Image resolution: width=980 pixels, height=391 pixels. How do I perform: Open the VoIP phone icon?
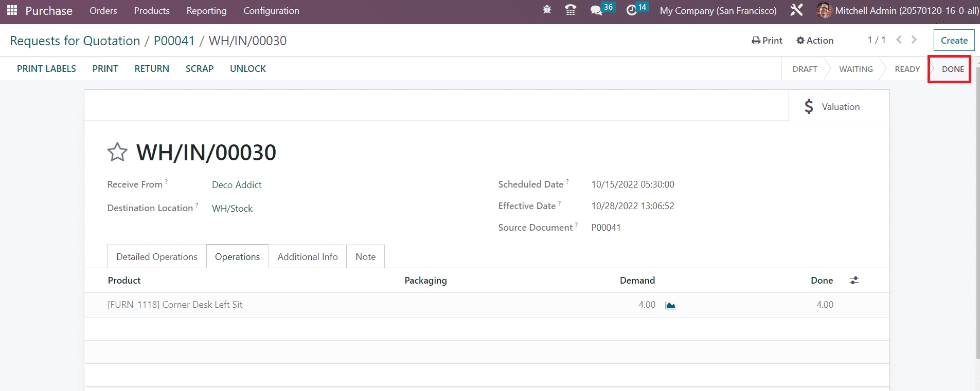point(571,10)
